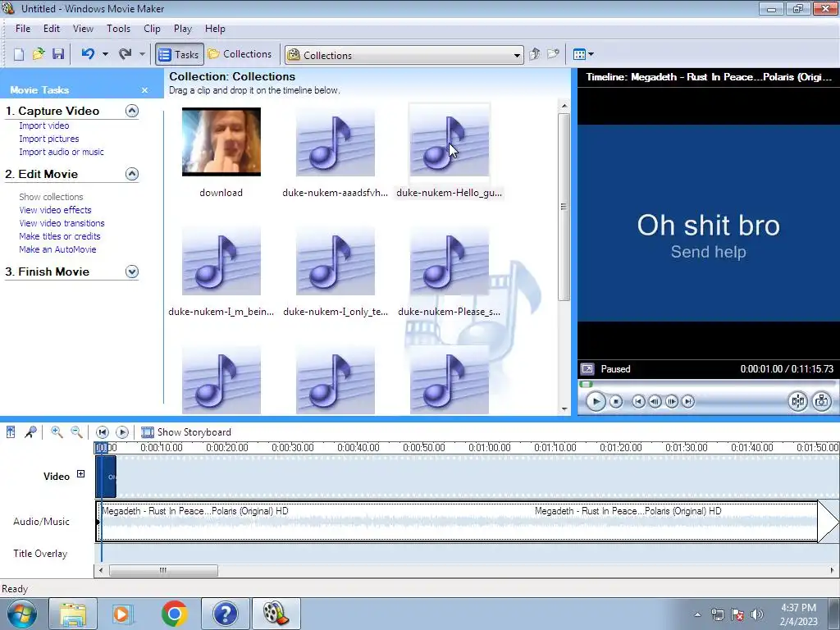Click the New Collection Folder icon
Image resolution: width=840 pixels, height=630 pixels.
pos(553,54)
